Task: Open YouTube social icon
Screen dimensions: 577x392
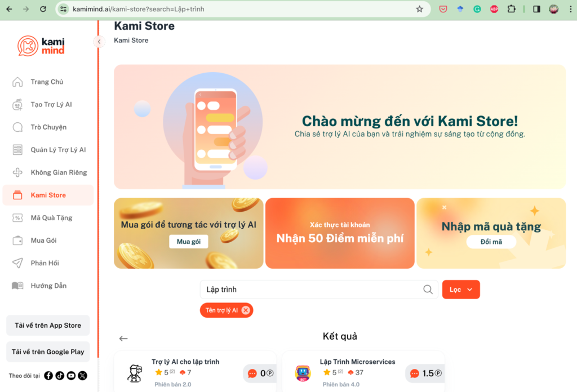Action: 72,376
